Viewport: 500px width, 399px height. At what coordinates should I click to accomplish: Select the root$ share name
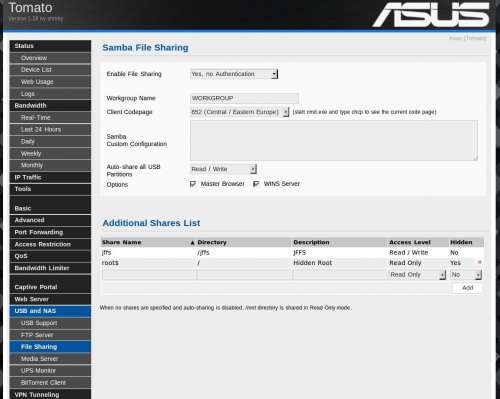[110, 263]
